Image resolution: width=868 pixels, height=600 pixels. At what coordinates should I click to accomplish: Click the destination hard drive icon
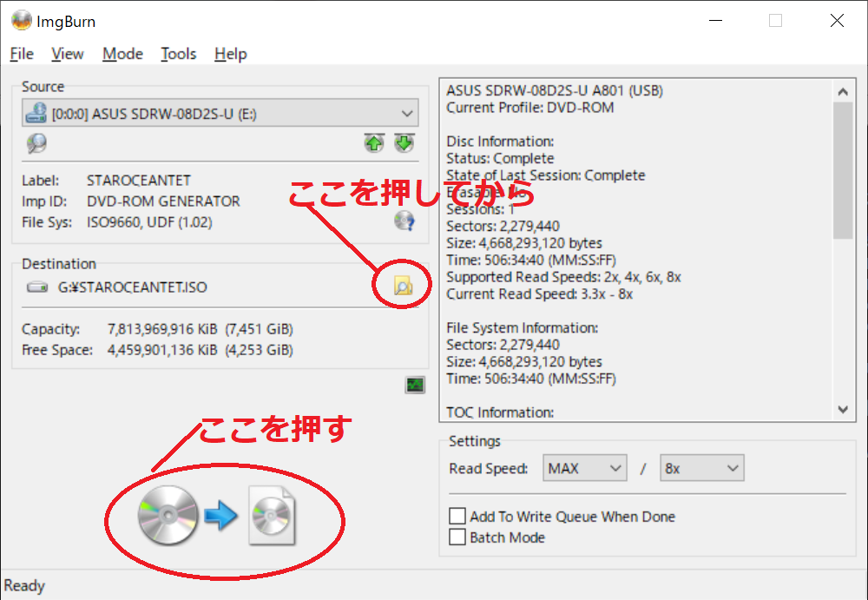coord(37,287)
